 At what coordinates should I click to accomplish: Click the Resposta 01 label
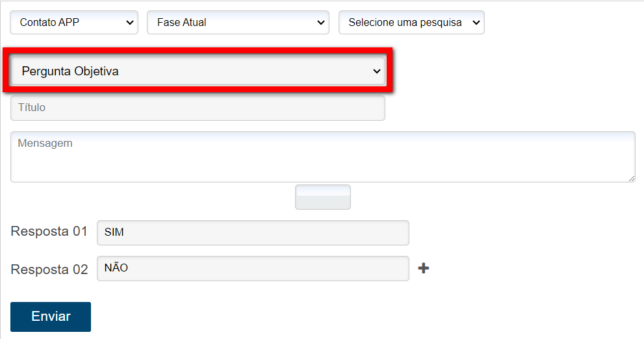(49, 232)
